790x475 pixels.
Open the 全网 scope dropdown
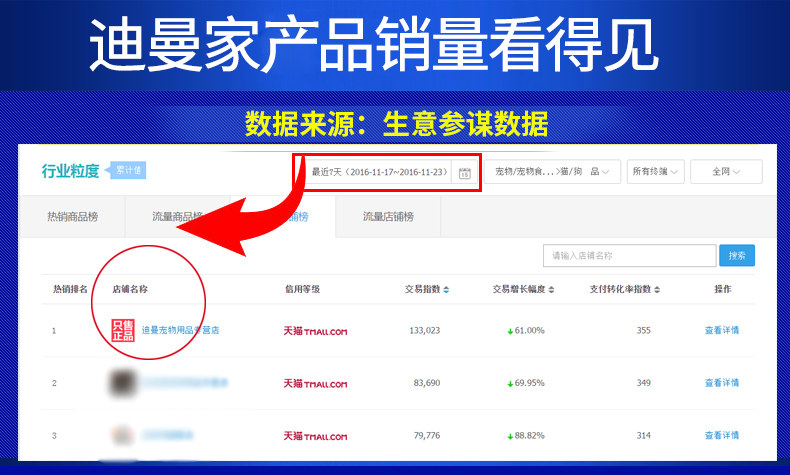point(726,172)
